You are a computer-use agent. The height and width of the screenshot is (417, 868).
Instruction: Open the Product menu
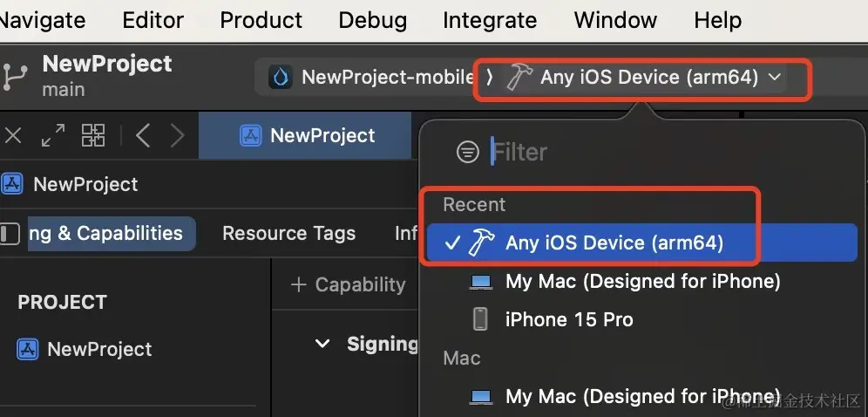(x=261, y=21)
